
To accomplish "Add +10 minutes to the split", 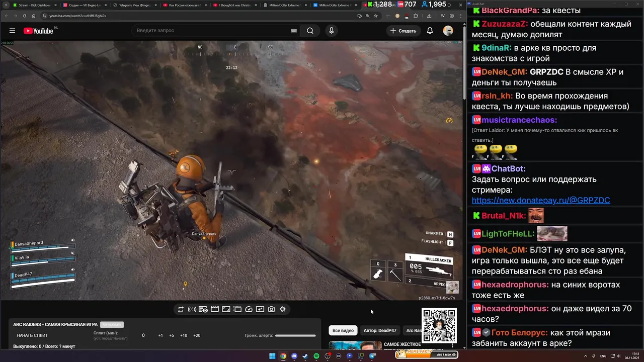I will click(184, 335).
